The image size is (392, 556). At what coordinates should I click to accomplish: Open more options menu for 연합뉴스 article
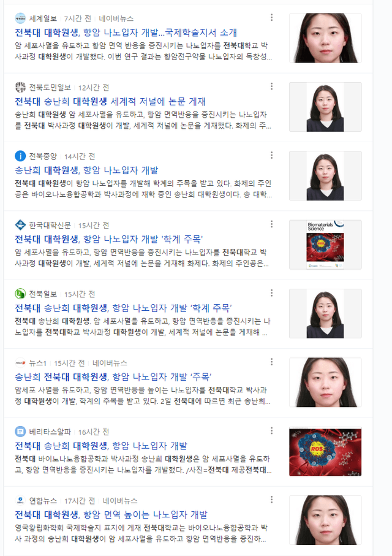(271, 500)
